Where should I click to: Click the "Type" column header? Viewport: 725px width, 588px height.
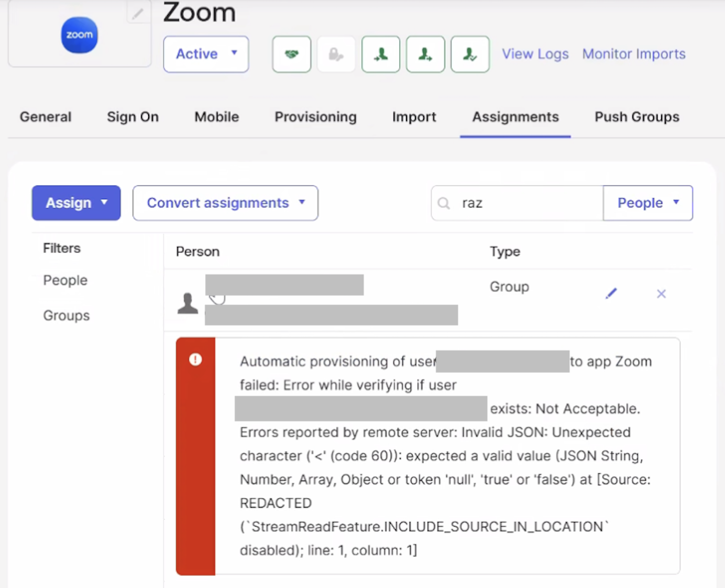(505, 252)
